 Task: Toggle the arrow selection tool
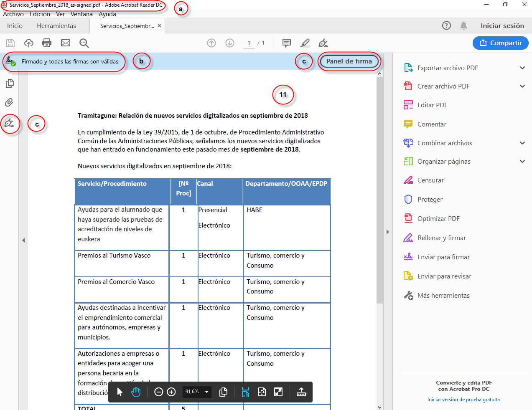coord(120,392)
